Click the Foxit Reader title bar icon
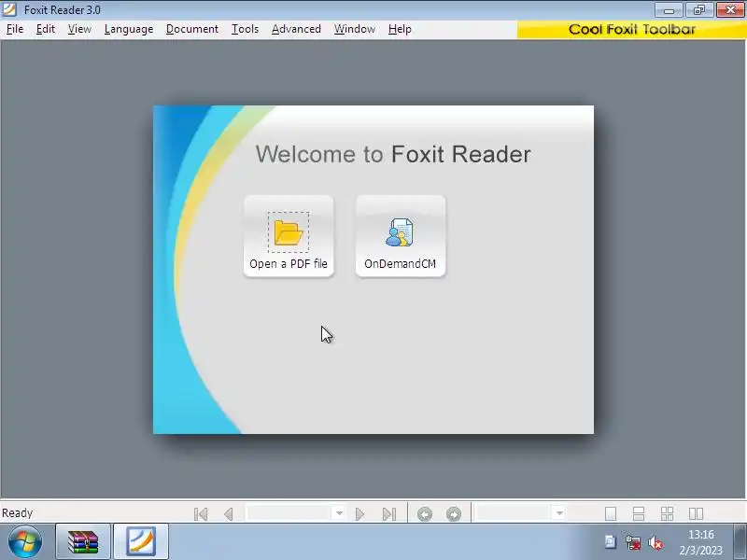 tap(9, 9)
